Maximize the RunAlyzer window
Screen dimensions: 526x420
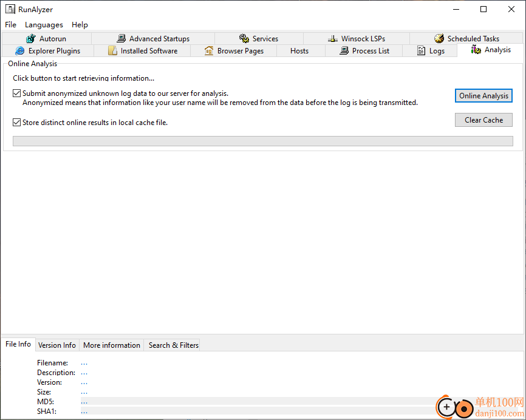pyautogui.click(x=483, y=9)
